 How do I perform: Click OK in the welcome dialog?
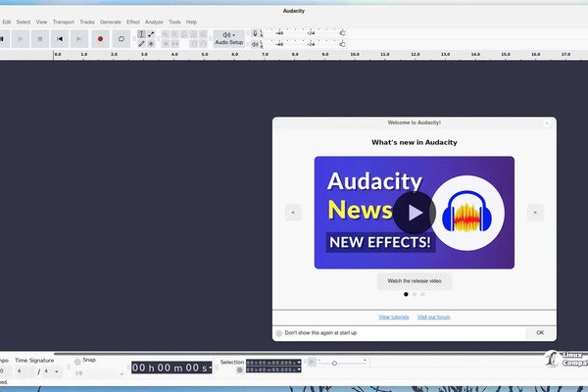540,333
